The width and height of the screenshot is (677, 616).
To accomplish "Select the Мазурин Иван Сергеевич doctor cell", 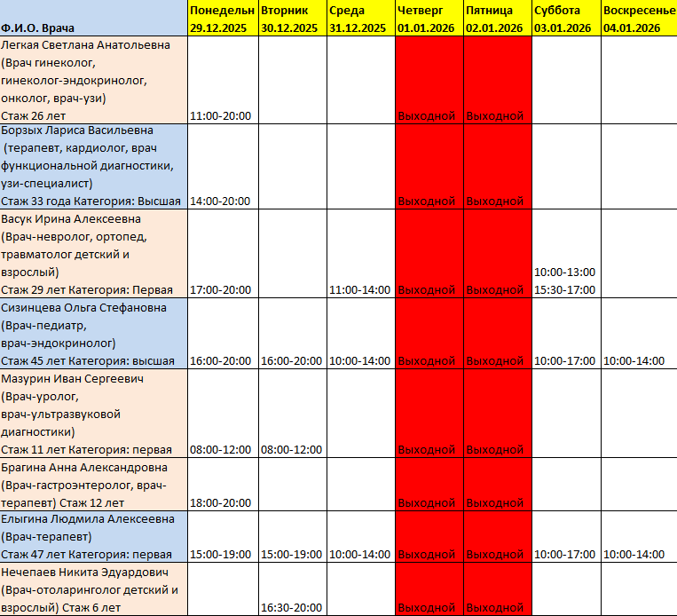I will (x=93, y=414).
